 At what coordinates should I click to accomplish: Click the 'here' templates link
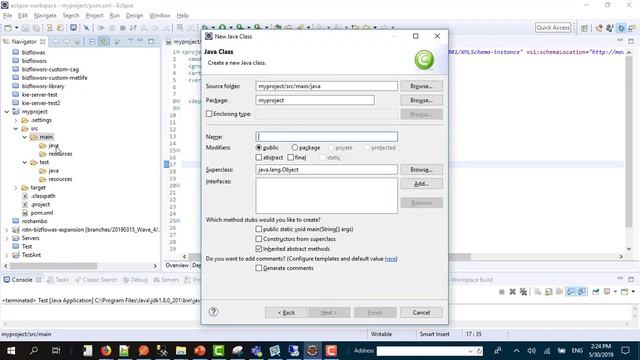click(x=390, y=258)
